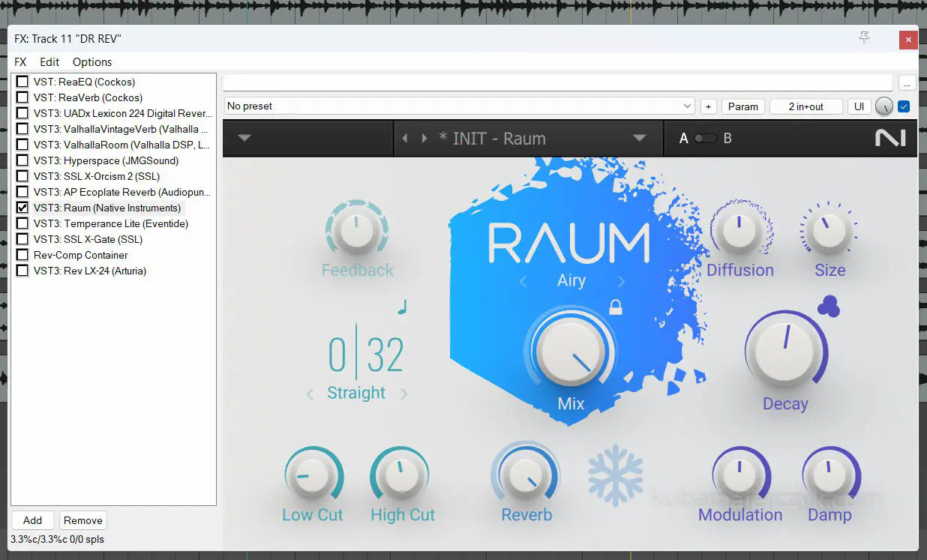Enable the ReaEQ (Cockos) checkbox
Screen dimensions: 927x560
click(22, 82)
